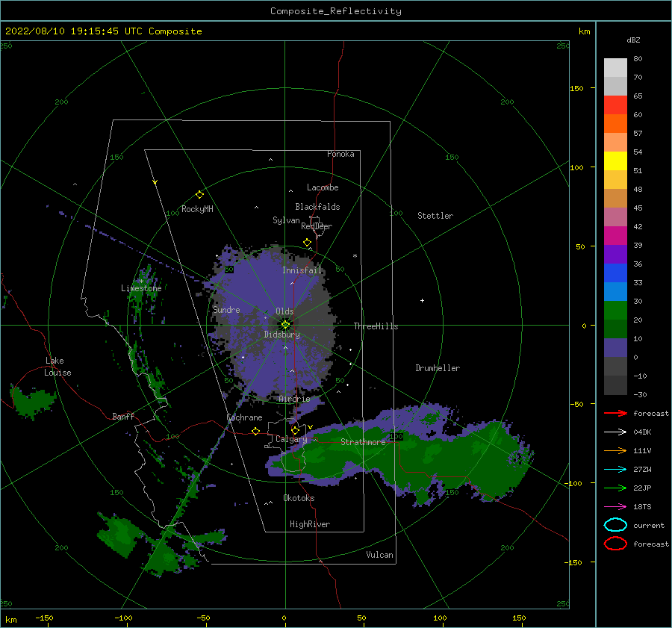Screen dimensions: 672x628
Task: Click the Didsbury town label
Action: 281,335
